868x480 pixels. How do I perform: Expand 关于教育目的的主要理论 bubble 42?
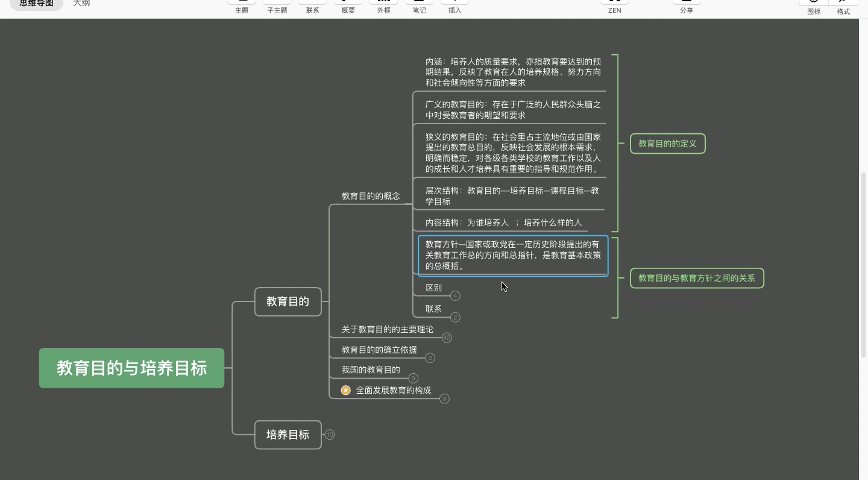point(447,338)
